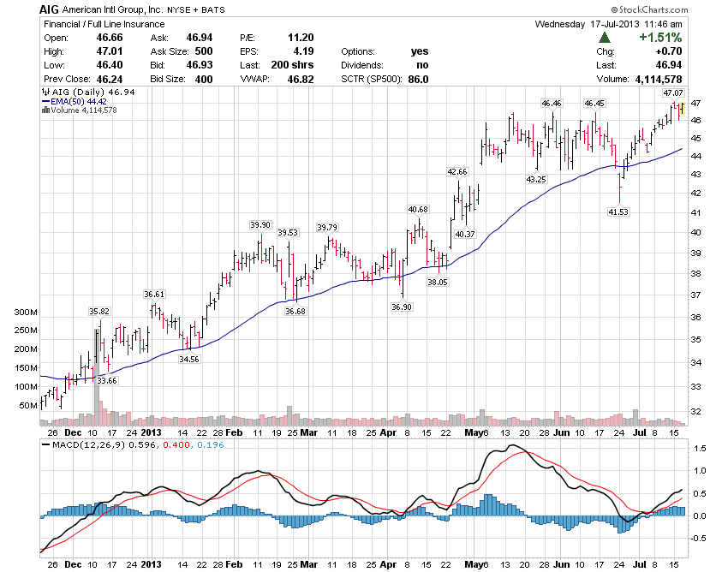Click the 41.53 low price annotation
Screen dimensions: 728x572
point(618,212)
